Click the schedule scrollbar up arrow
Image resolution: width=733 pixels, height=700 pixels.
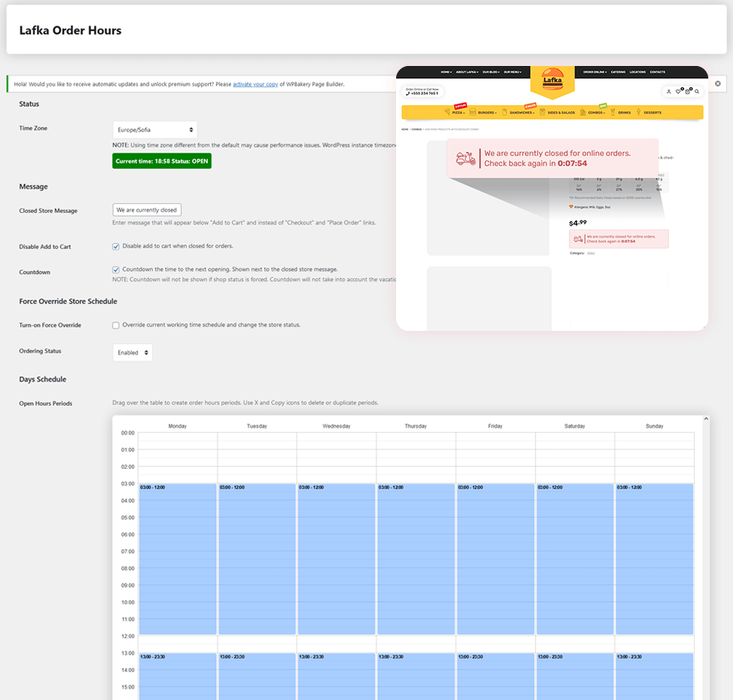pyautogui.click(x=706, y=419)
